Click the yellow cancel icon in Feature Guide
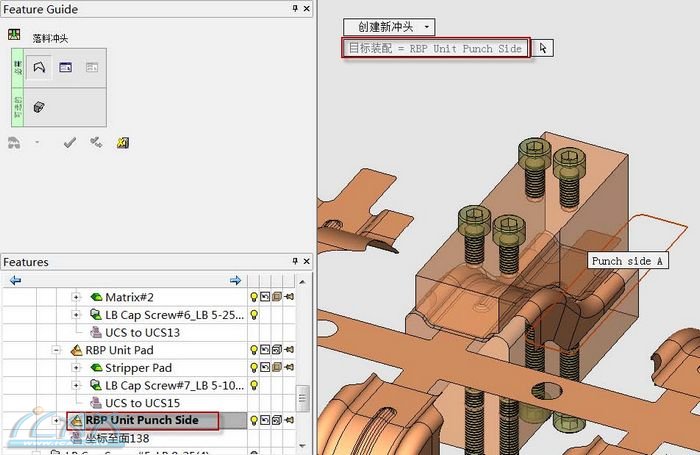This screenshot has height=455, width=700. 123,142
